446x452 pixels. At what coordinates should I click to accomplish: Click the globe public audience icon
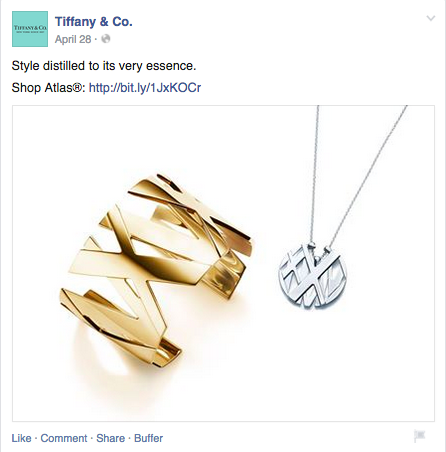coord(106,39)
